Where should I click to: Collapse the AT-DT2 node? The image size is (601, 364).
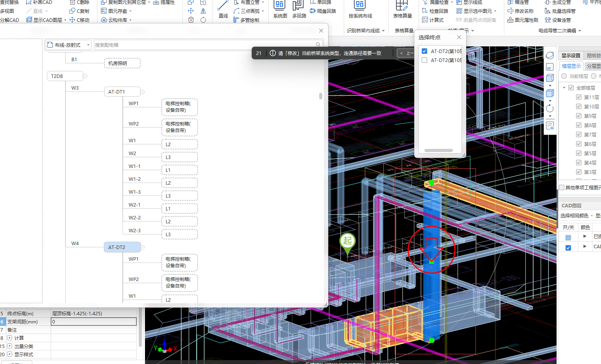[143, 247]
